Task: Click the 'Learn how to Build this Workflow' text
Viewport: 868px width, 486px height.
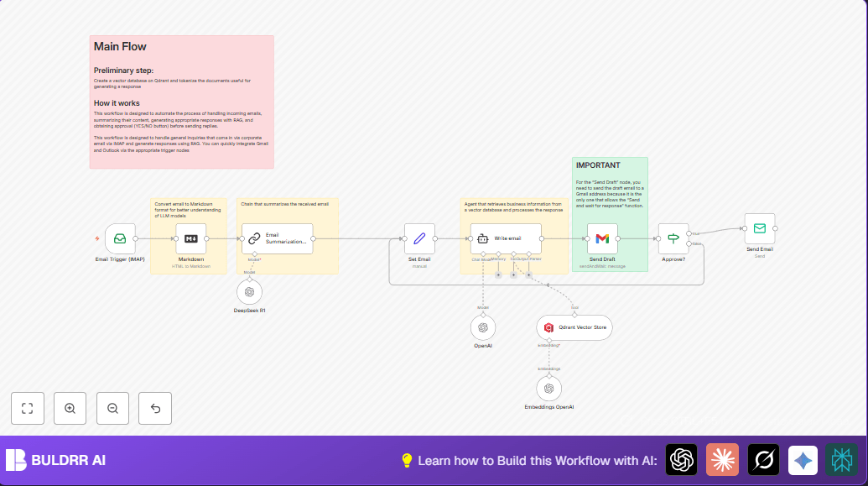Action: 538,461
